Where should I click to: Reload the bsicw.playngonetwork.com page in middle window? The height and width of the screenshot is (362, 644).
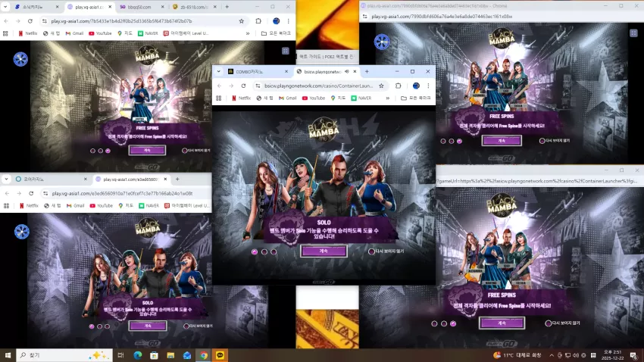tap(243, 86)
